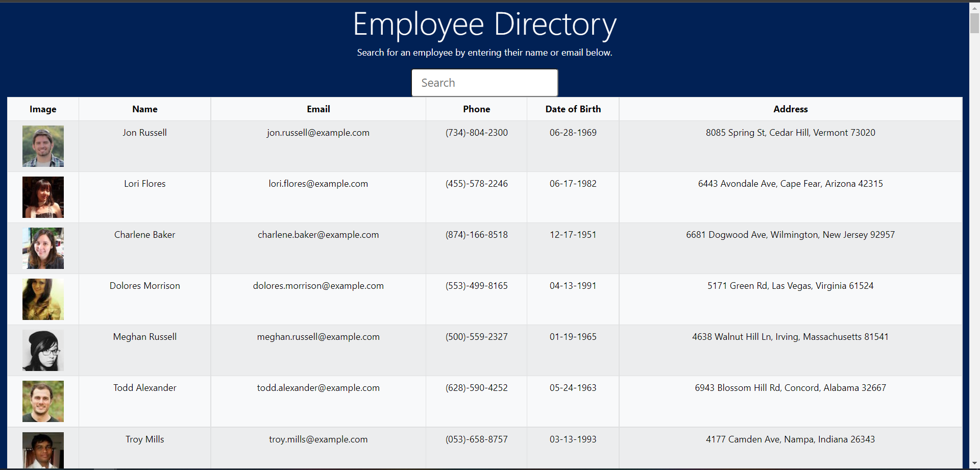This screenshot has height=470, width=980.
Task: Click address 5171 Green Rd, Las Vegas
Action: coord(791,286)
